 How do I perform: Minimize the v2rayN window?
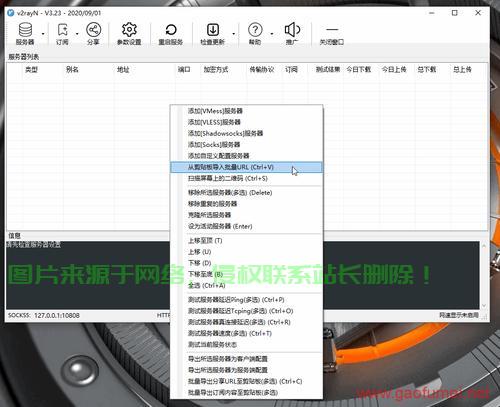click(432, 13)
